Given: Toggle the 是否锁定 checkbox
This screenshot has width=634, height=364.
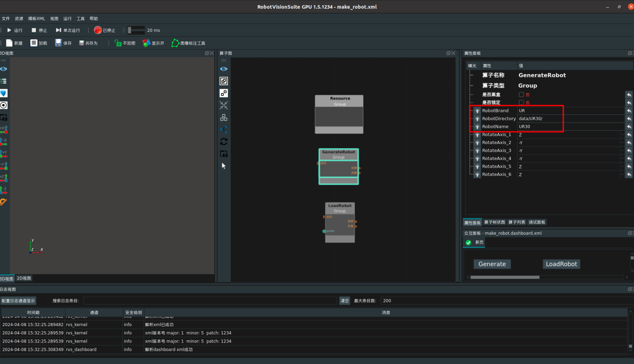Looking at the screenshot, I should tap(521, 103).
